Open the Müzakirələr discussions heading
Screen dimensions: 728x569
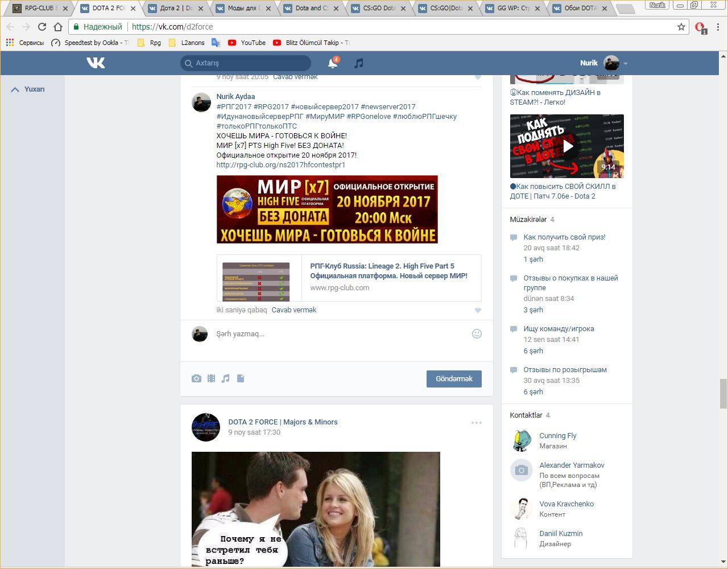coord(528,220)
